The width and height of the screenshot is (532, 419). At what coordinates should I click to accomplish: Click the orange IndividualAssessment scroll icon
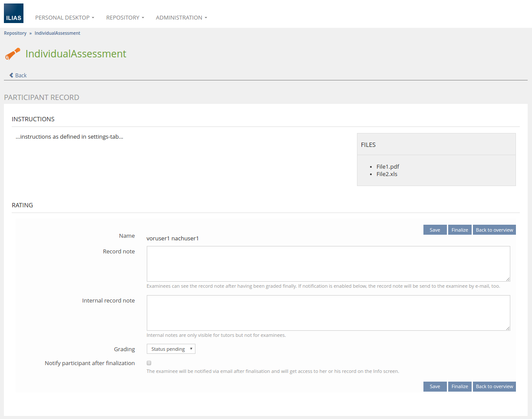click(x=13, y=54)
